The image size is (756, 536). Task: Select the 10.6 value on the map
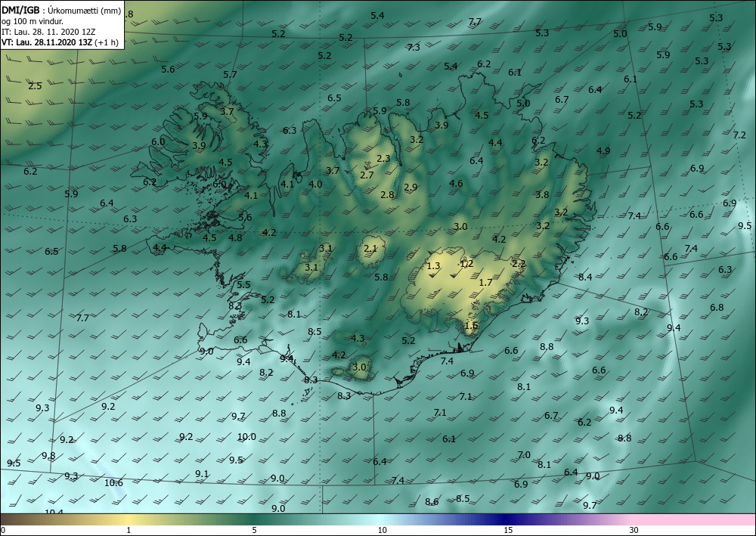click(x=114, y=482)
